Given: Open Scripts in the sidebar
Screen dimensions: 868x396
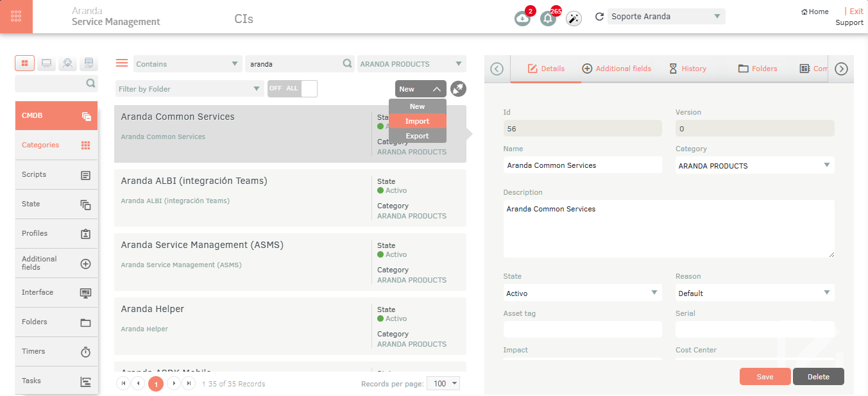Looking at the screenshot, I should [x=56, y=174].
